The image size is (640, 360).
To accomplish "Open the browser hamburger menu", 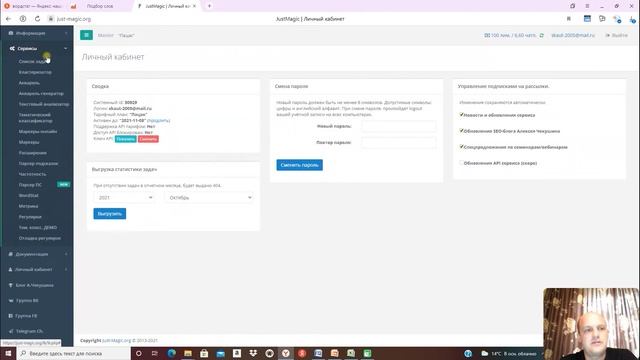I will (587, 6).
